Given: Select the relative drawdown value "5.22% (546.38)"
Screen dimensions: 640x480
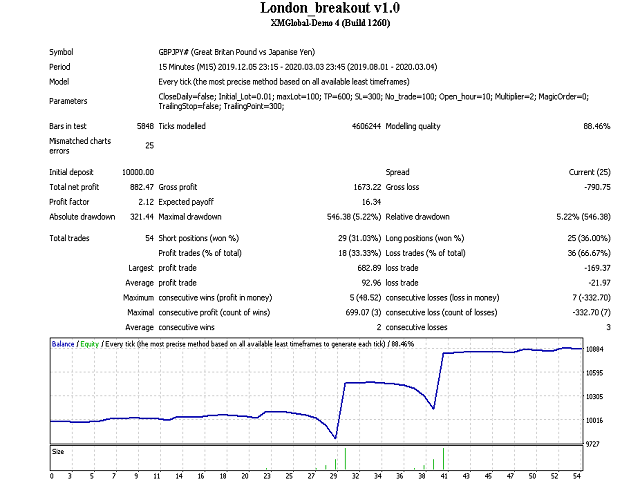Looking at the screenshot, I should [x=584, y=217].
